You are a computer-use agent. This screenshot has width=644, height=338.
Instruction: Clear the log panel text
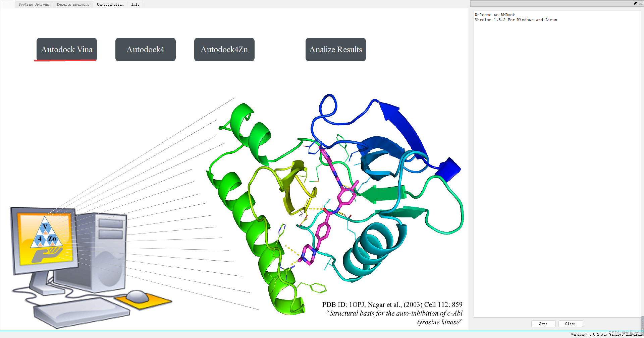570,324
